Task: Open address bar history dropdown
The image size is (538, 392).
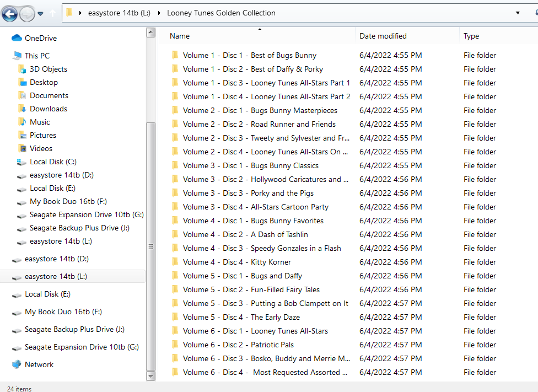Action: (x=518, y=13)
